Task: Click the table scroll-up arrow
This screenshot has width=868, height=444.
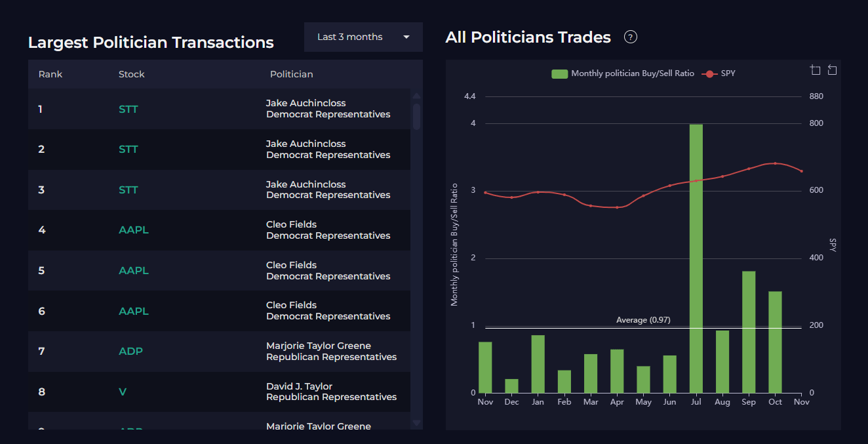Action: [x=416, y=96]
